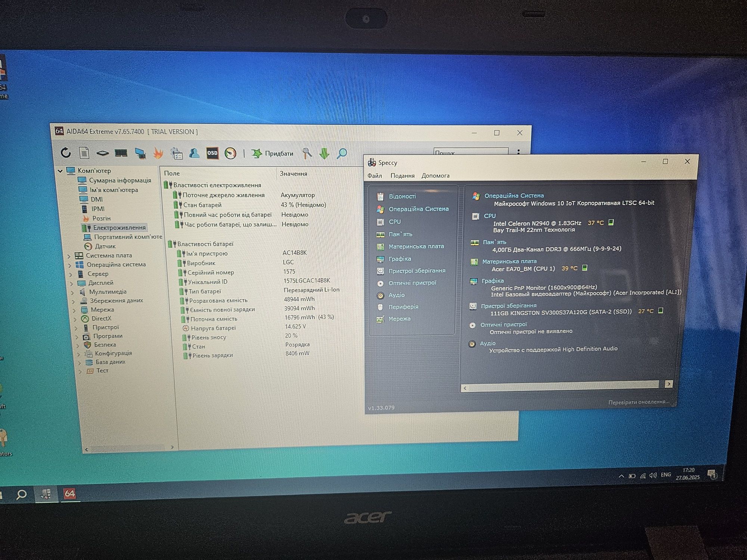Click the AIDA64 taskbar icon
747x560 pixels.
tap(69, 494)
